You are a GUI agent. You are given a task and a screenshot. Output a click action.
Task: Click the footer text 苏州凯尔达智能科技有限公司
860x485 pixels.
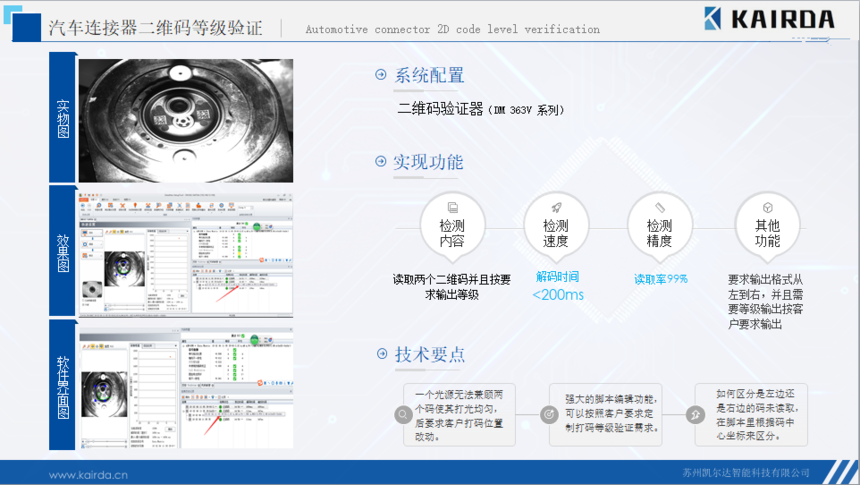[x=746, y=473]
